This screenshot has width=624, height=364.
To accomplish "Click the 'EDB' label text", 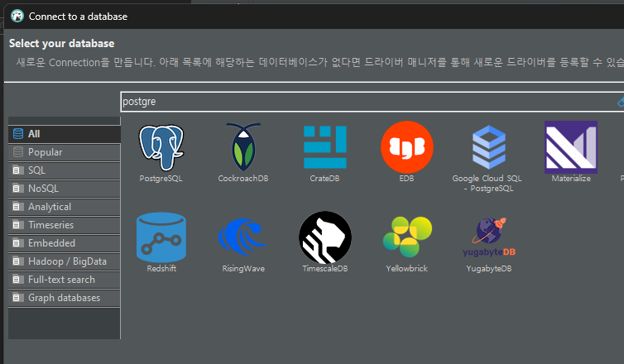I will point(406,179).
